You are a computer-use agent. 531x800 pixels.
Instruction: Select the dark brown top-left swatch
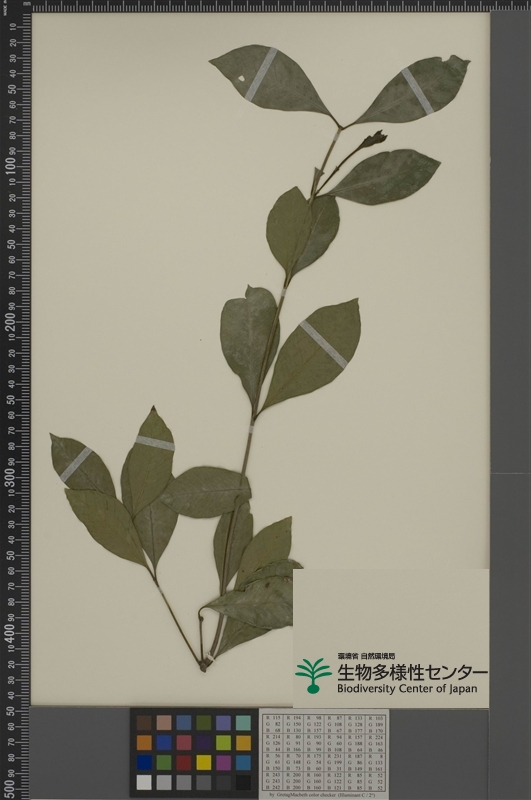[144, 722]
